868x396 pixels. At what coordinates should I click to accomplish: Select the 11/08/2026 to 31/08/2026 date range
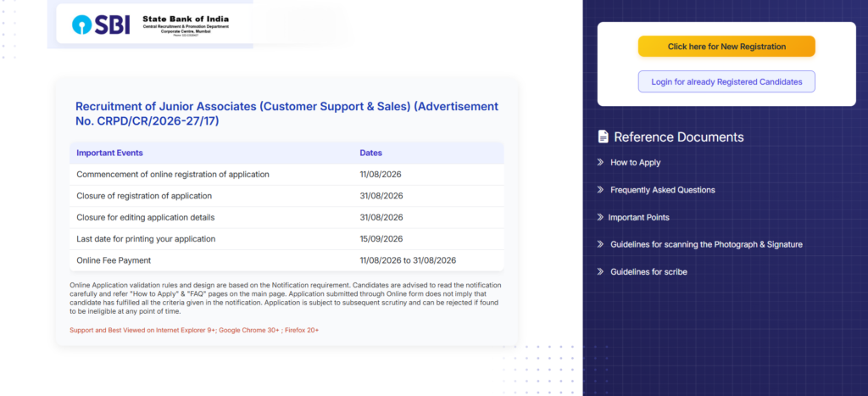tap(408, 260)
